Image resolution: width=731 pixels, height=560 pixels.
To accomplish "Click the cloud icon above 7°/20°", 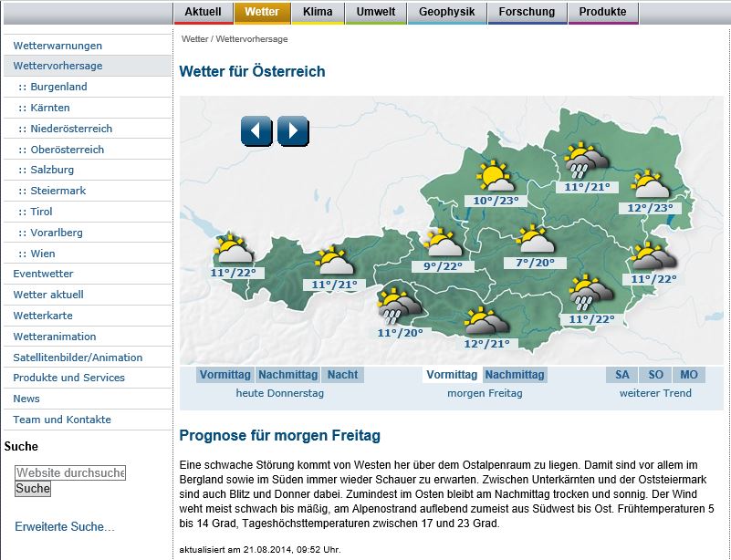I will (x=535, y=239).
